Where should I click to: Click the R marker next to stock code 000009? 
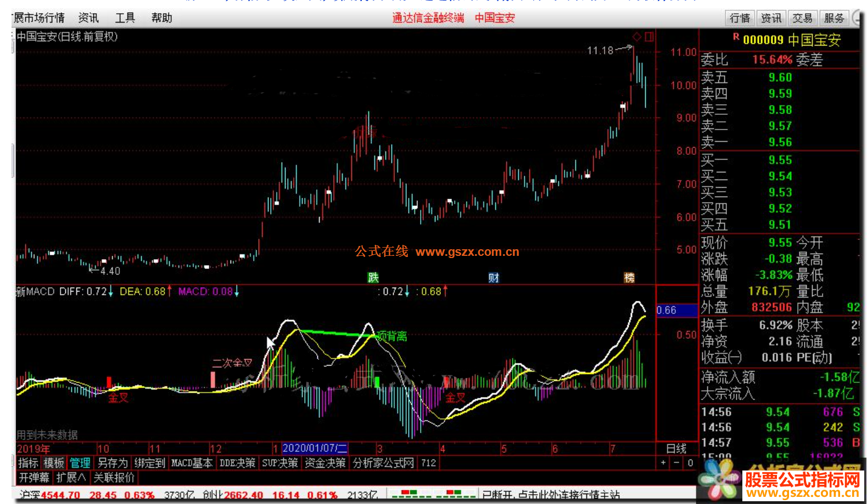tap(736, 37)
